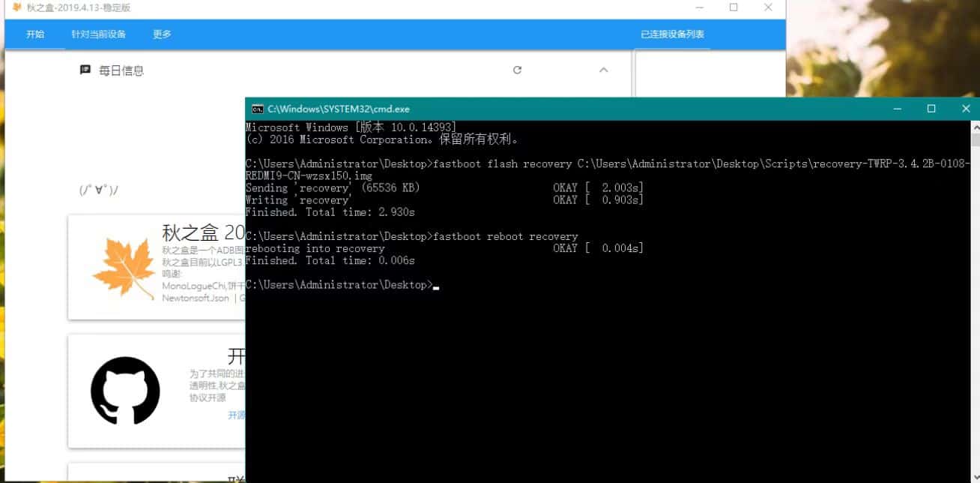The image size is (980, 483).
Task: Minimize the cmd.exe console window
Action: tap(897, 109)
